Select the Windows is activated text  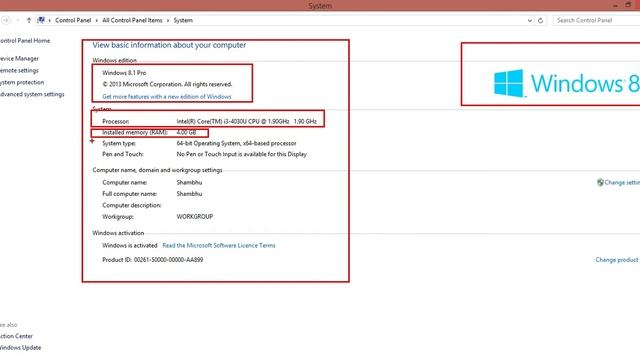coord(129,245)
